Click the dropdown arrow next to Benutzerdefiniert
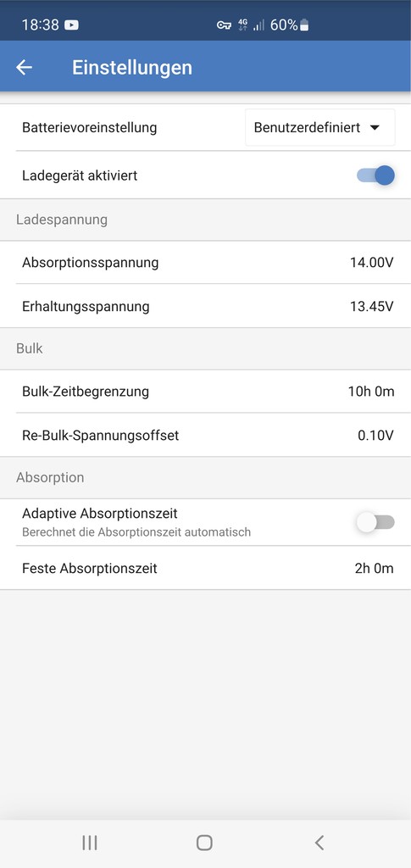 click(375, 127)
